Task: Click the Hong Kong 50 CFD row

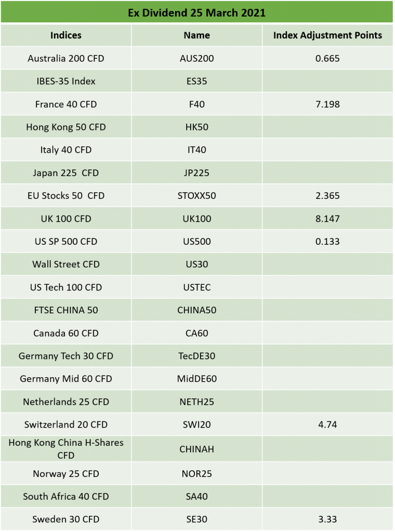Action: [197, 127]
